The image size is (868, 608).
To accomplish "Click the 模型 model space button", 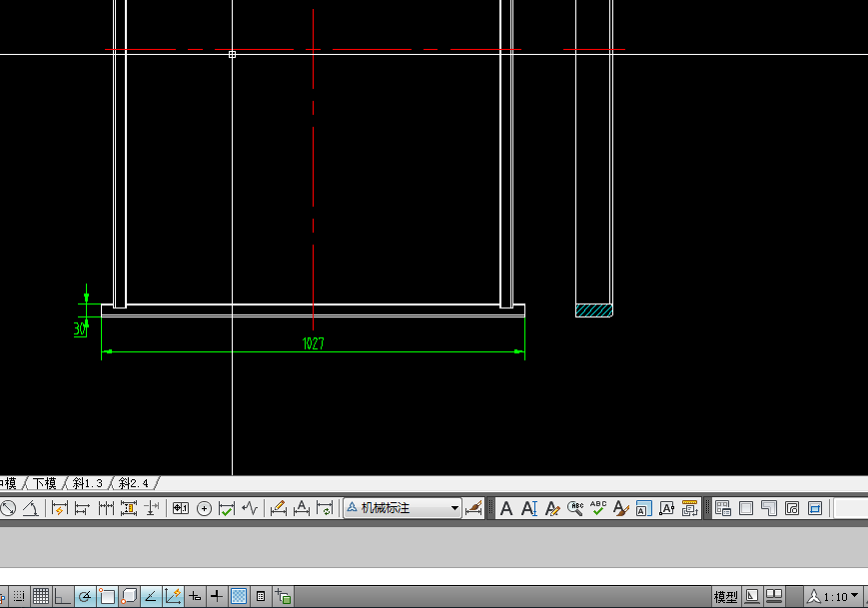I will coord(726,597).
